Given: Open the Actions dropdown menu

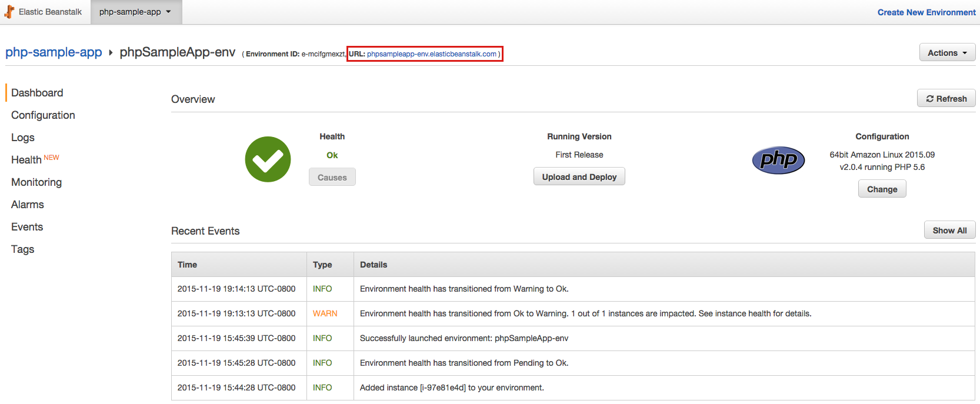Looking at the screenshot, I should click(947, 52).
